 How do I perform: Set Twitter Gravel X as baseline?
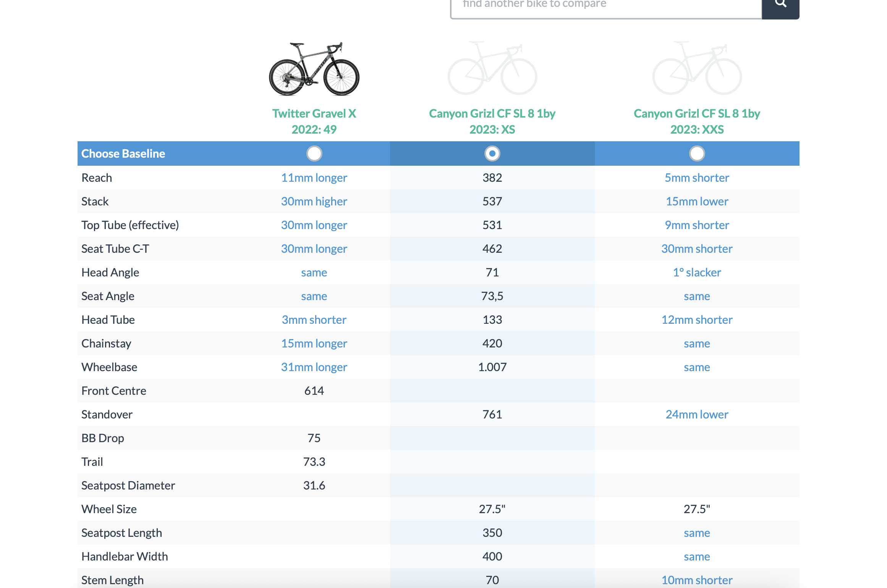(x=314, y=153)
